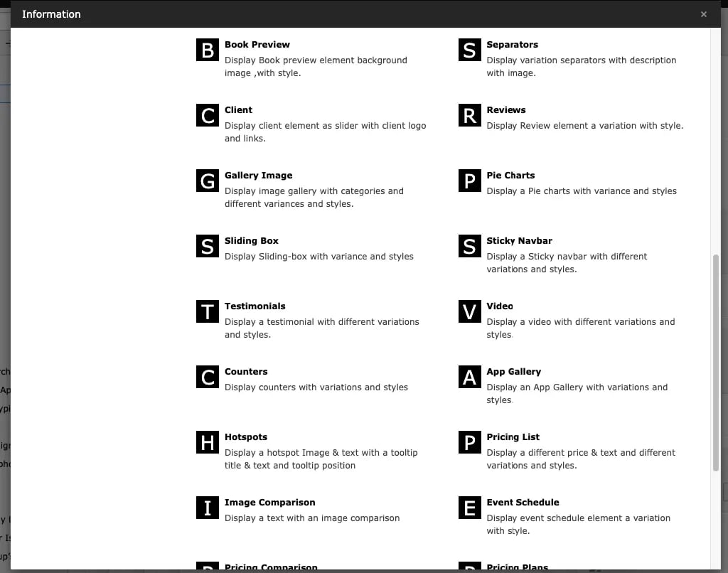Select the Sliding Box title

(x=252, y=241)
